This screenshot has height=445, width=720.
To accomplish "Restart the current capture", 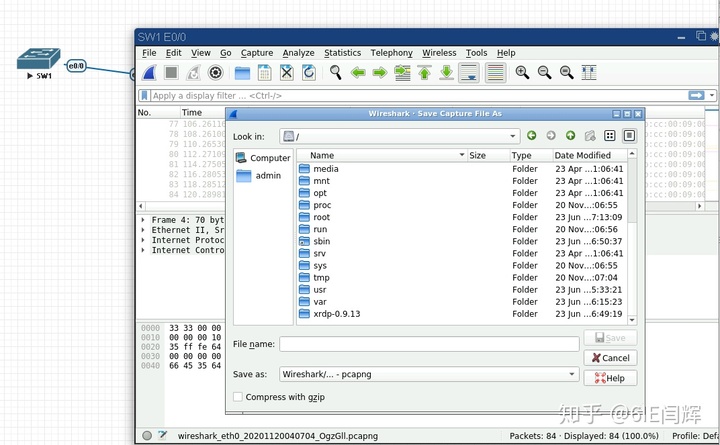I will point(193,73).
